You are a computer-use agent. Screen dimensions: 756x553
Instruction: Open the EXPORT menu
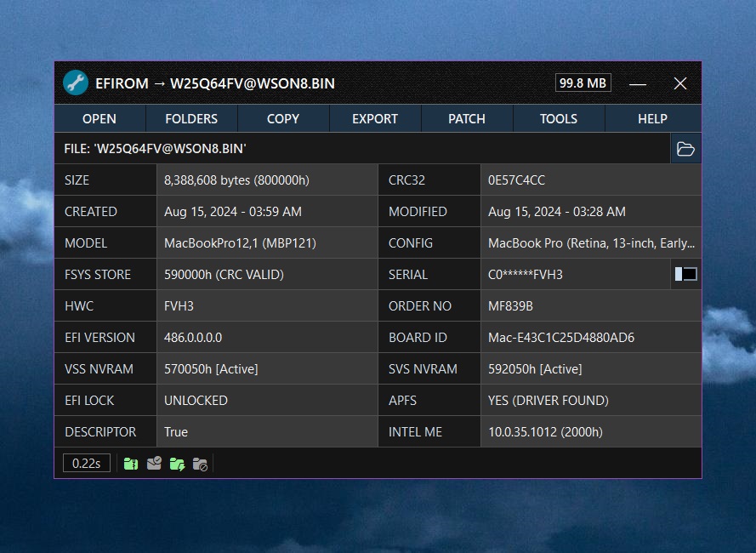click(375, 119)
